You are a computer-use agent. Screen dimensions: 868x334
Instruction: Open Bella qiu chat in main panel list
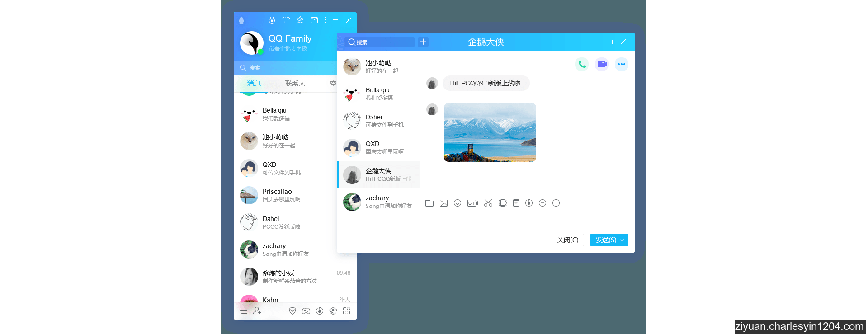click(x=285, y=114)
